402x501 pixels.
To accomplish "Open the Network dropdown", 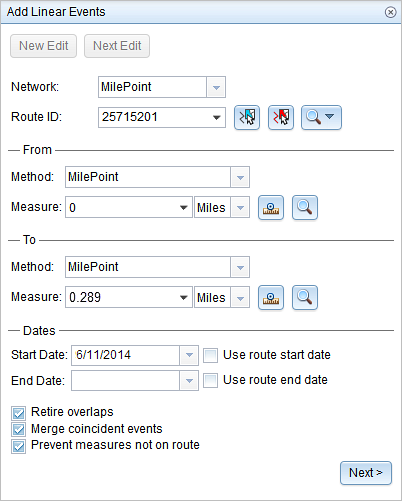I will tap(216, 87).
